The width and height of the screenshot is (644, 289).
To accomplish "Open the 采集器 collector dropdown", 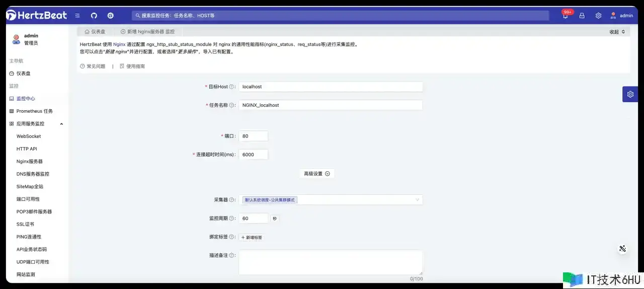I will pyautogui.click(x=331, y=200).
